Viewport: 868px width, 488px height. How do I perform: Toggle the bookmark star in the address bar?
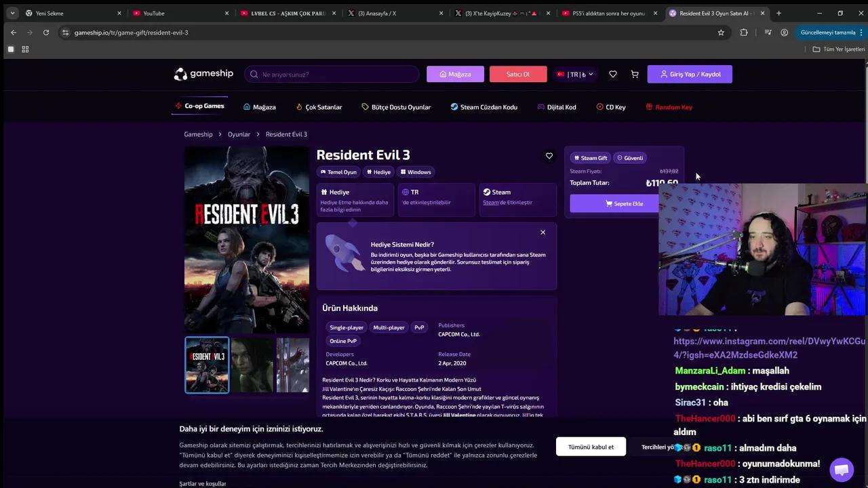(x=721, y=32)
